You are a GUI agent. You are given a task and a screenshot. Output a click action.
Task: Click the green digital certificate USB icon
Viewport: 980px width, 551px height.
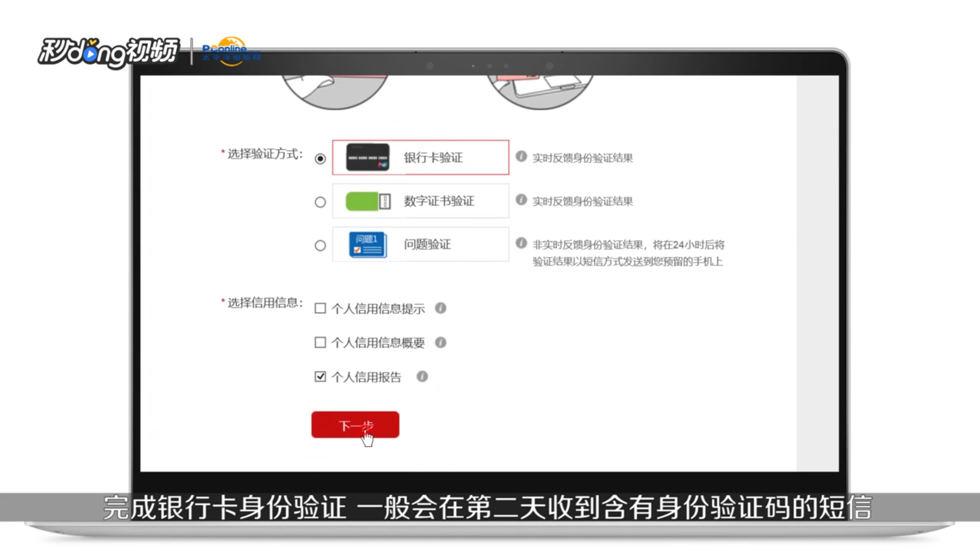tap(368, 201)
